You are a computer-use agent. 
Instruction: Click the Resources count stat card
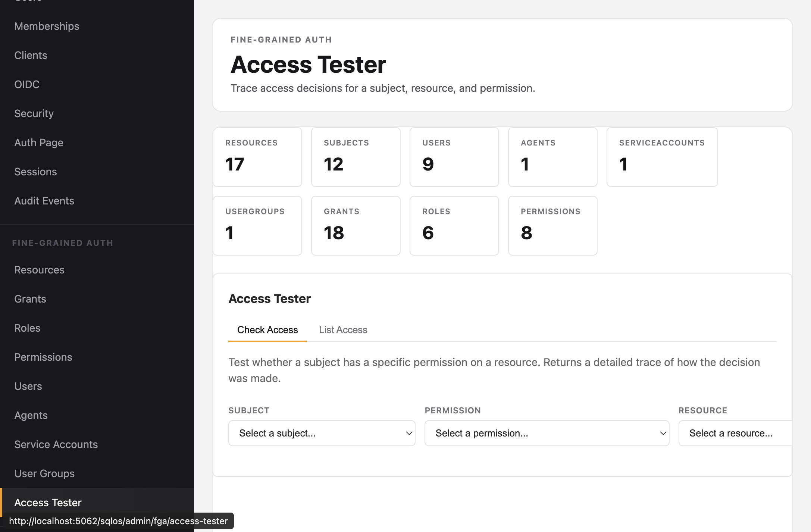257,157
